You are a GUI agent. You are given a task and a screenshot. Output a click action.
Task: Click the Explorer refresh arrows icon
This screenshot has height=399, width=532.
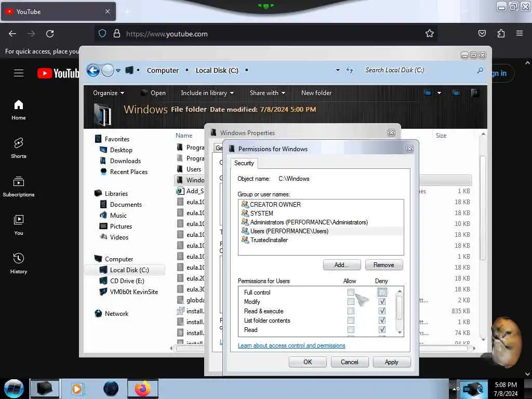(x=350, y=70)
